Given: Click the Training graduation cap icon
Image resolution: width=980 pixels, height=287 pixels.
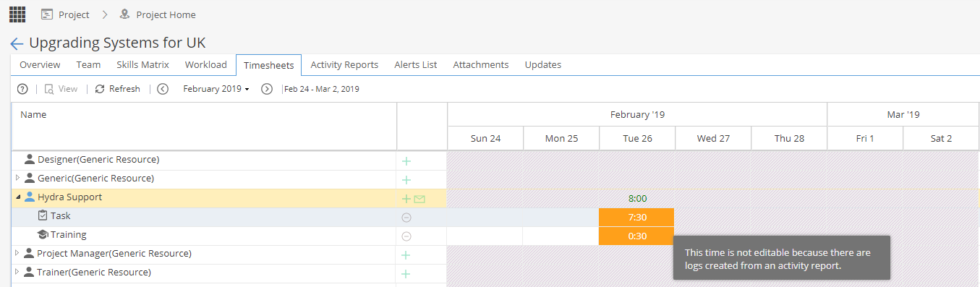Looking at the screenshot, I should [43, 234].
